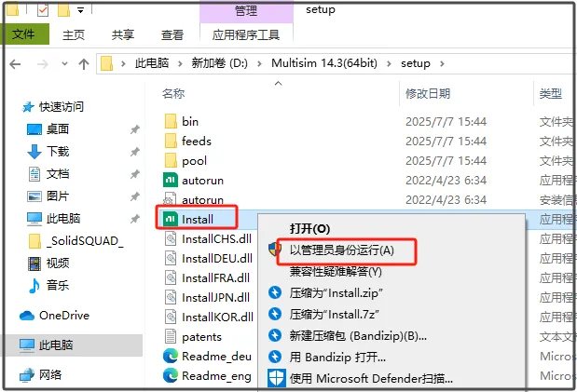This screenshot has width=577, height=392.
Task: Expand the chevron after setup in address bar
Action: coord(442,63)
